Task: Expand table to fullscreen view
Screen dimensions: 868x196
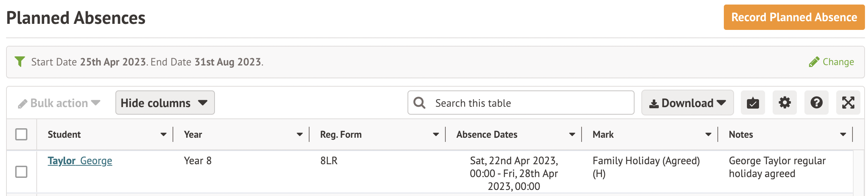Action: point(848,103)
